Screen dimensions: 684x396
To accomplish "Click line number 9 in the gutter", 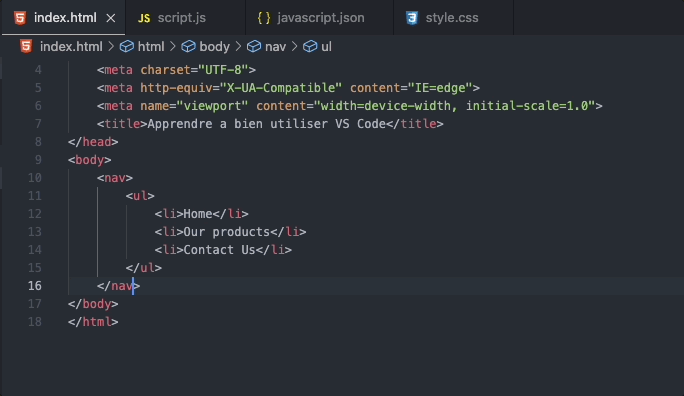I will [38, 160].
